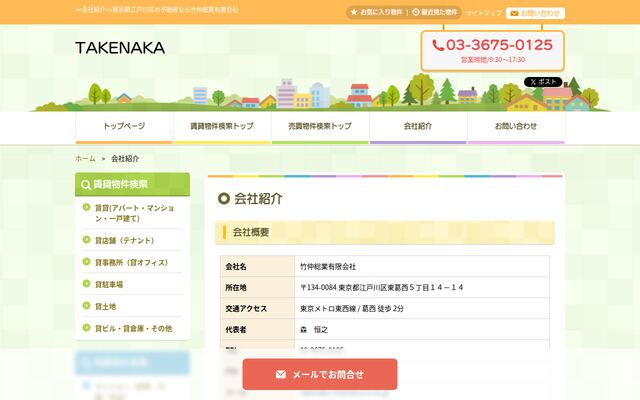Click the magnifier icon in 賃貸物件検索 header
The height and width of the screenshot is (400, 640).
coord(85,185)
